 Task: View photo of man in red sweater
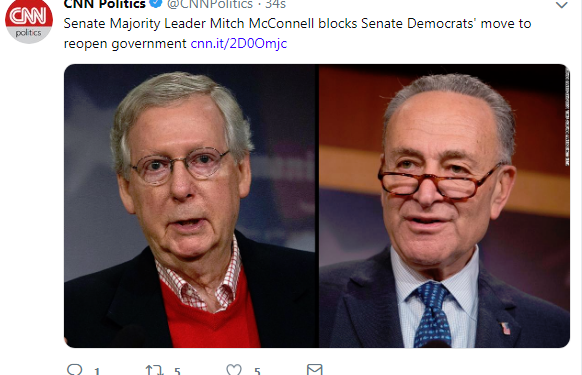tap(190, 206)
